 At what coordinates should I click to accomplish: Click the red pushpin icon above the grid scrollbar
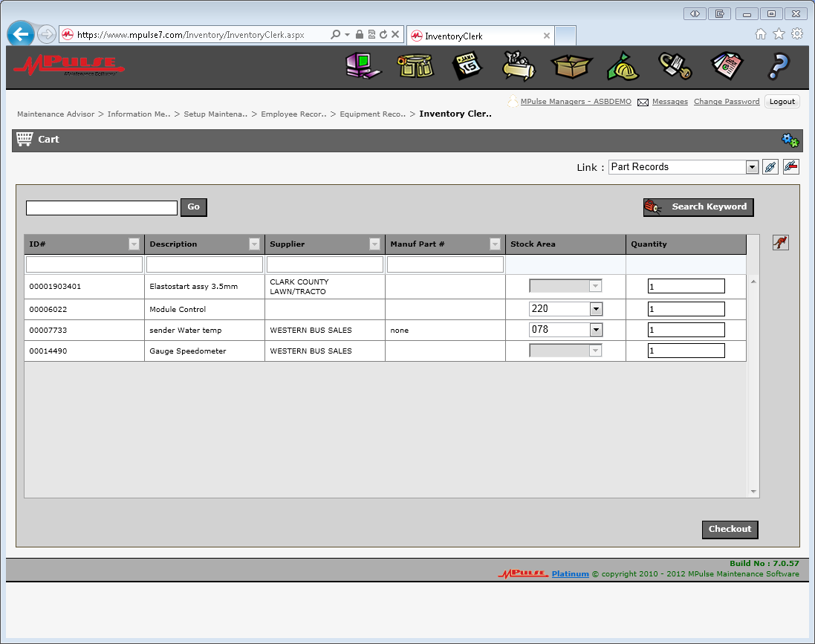click(x=780, y=242)
